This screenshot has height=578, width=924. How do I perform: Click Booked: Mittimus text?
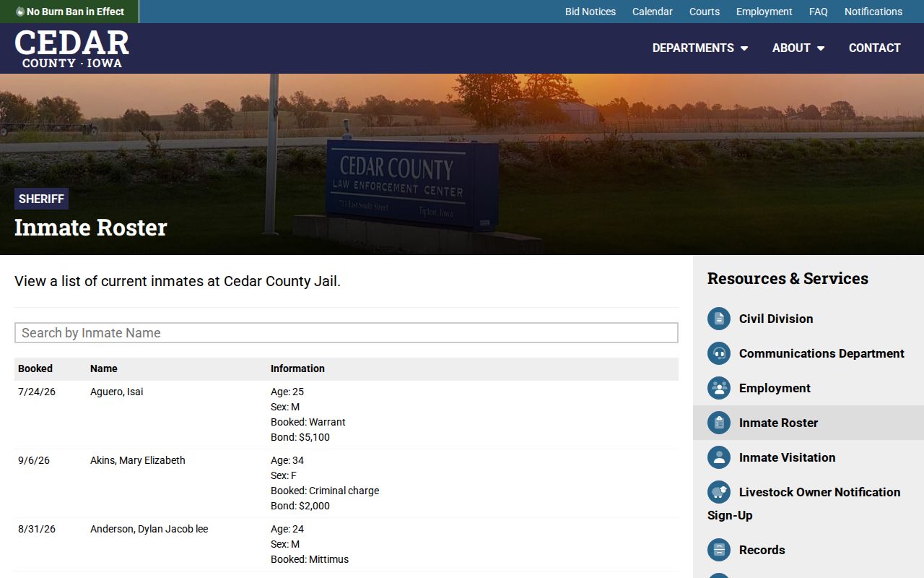[x=310, y=559]
